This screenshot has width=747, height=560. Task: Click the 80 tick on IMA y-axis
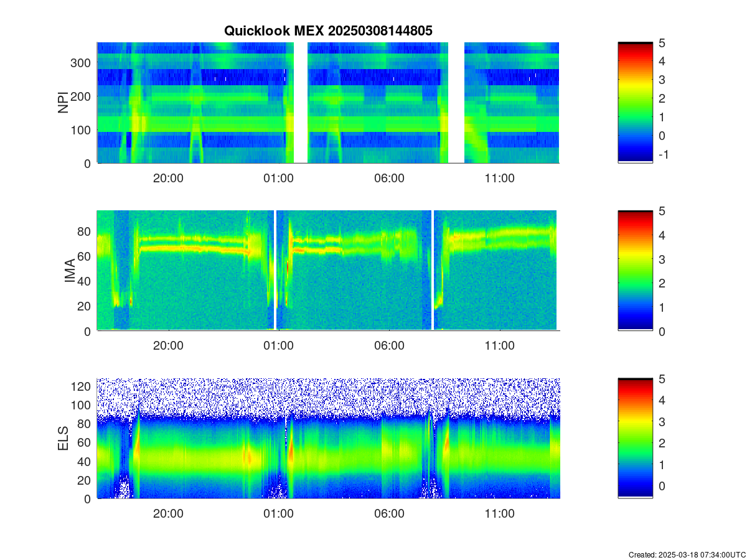click(x=85, y=231)
